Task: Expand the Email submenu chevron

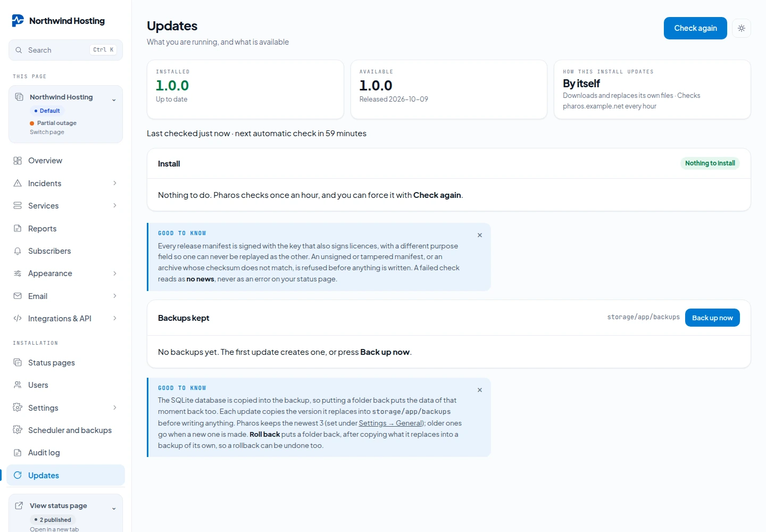Action: [x=115, y=296]
